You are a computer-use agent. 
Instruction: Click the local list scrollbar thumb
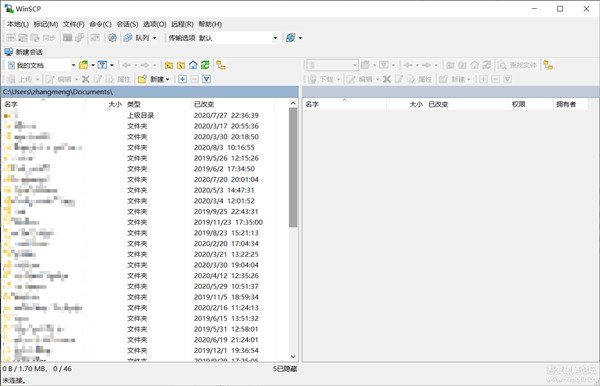point(293,168)
